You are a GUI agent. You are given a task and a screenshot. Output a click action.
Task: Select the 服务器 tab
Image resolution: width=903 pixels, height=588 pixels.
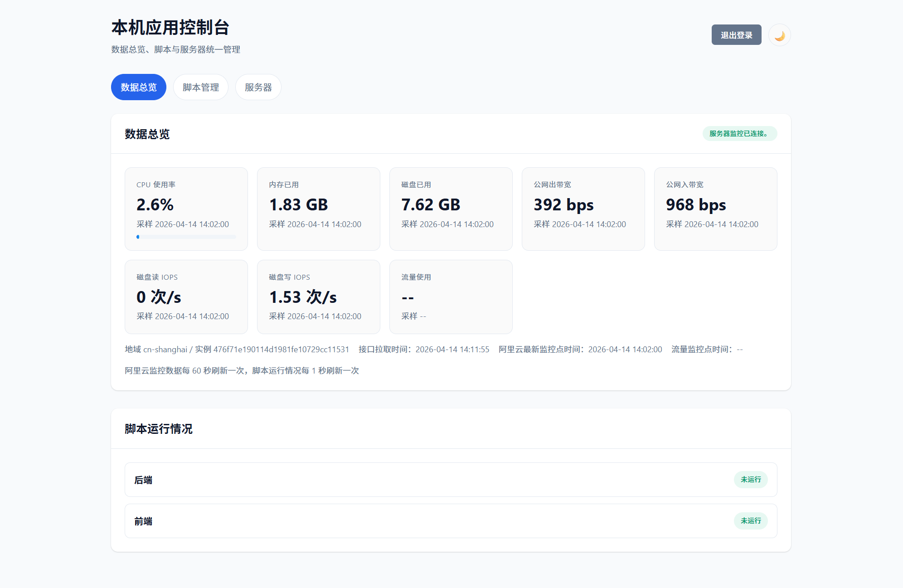click(x=258, y=87)
